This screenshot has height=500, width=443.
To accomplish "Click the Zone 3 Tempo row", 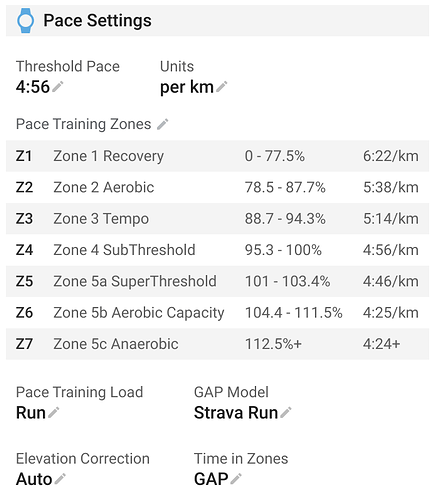I will pyautogui.click(x=217, y=219).
